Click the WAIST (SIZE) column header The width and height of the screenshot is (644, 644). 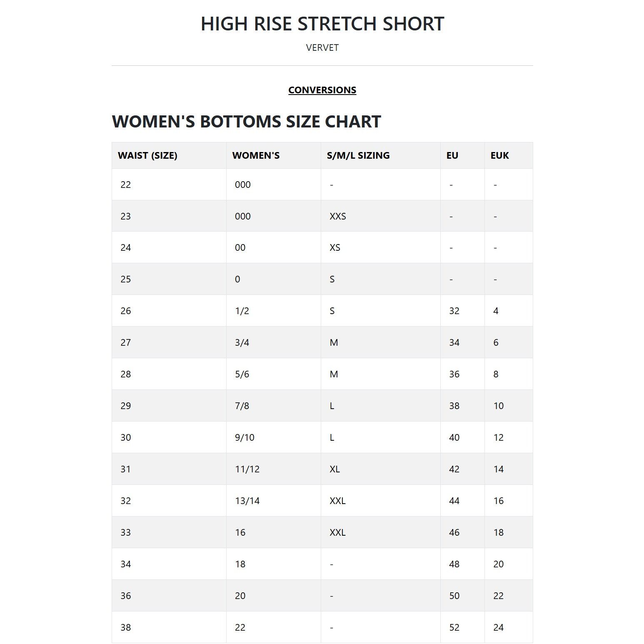point(169,155)
